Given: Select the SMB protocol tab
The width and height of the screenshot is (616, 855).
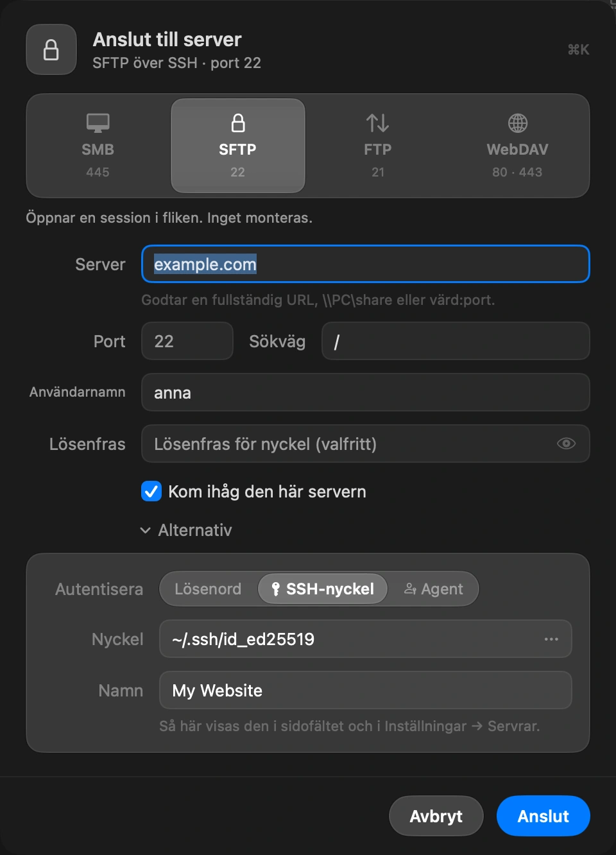Looking at the screenshot, I should click(98, 146).
